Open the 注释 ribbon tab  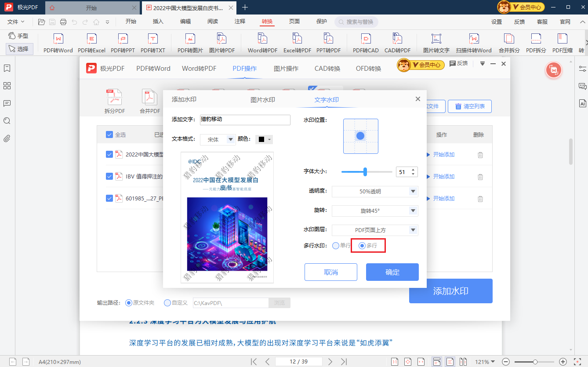tap(240, 20)
